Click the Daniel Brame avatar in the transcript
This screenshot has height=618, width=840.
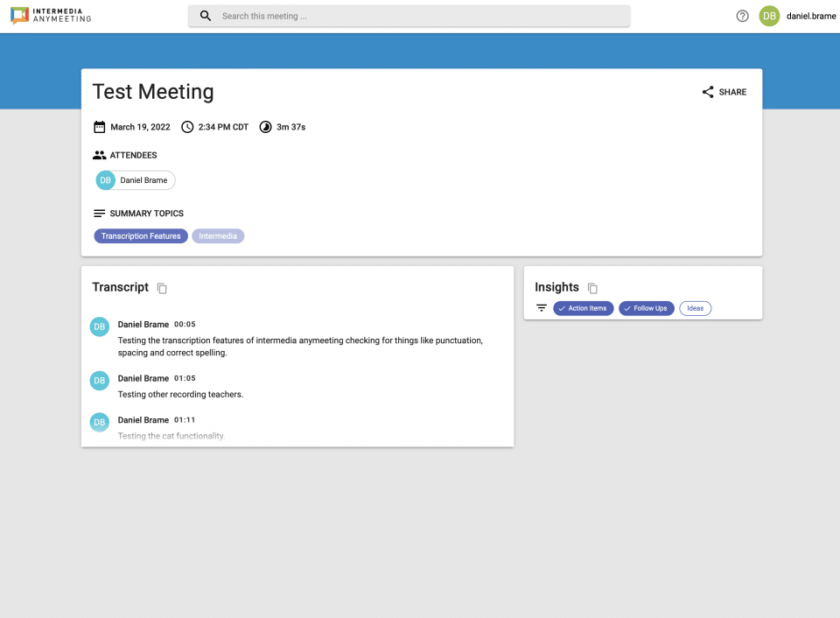point(99,326)
